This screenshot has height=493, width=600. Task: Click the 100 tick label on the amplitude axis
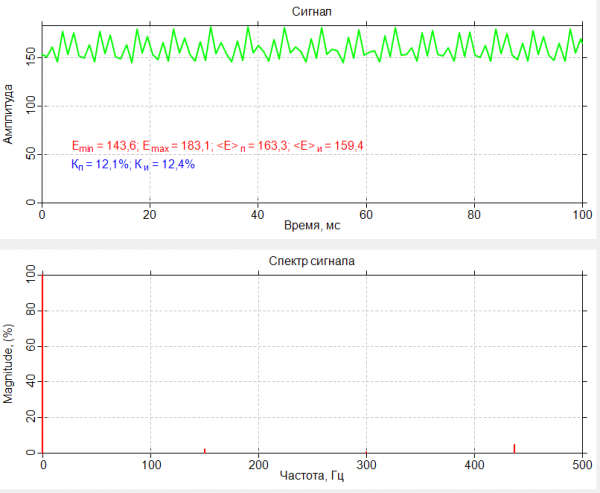tap(27, 105)
